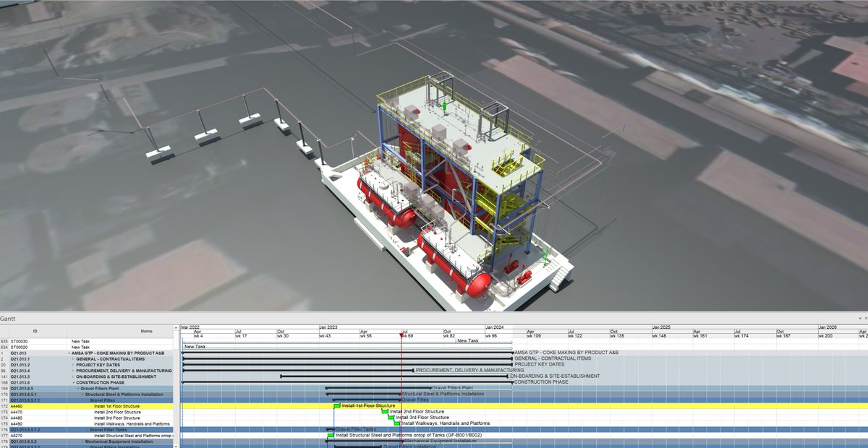
Task: Click the Name column header
Action: pyautogui.click(x=145, y=329)
